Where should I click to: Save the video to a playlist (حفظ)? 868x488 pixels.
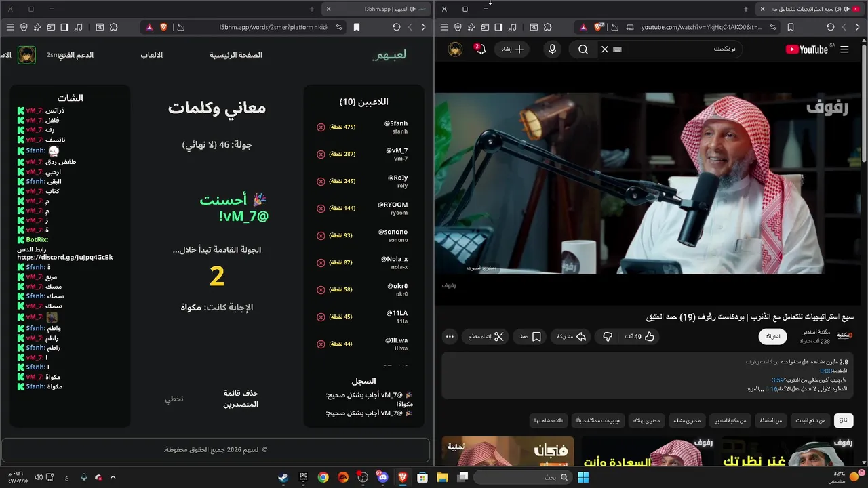pos(530,337)
